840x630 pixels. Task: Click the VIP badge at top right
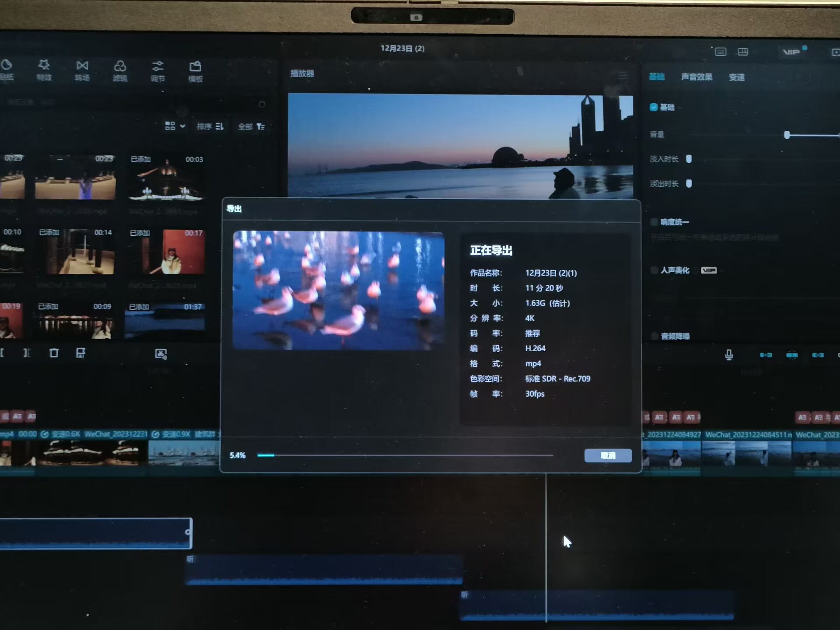click(791, 52)
